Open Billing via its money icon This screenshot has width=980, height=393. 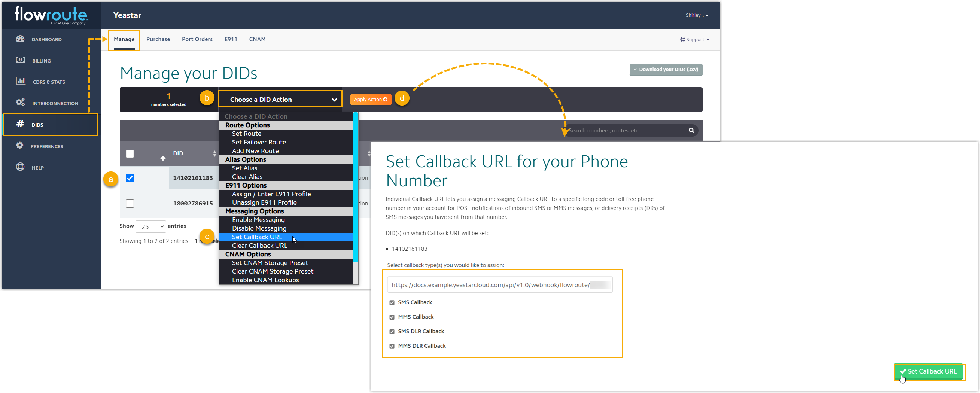click(20, 60)
